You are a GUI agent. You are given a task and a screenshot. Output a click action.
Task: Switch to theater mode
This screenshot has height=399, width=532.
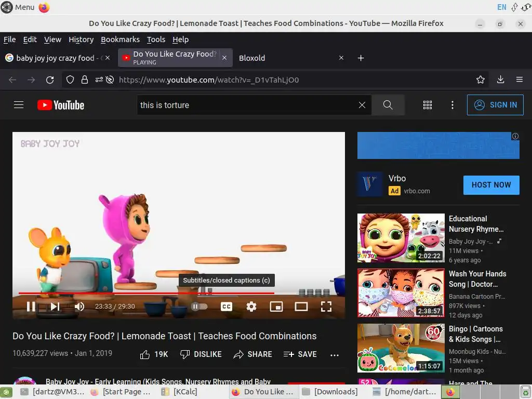click(301, 307)
